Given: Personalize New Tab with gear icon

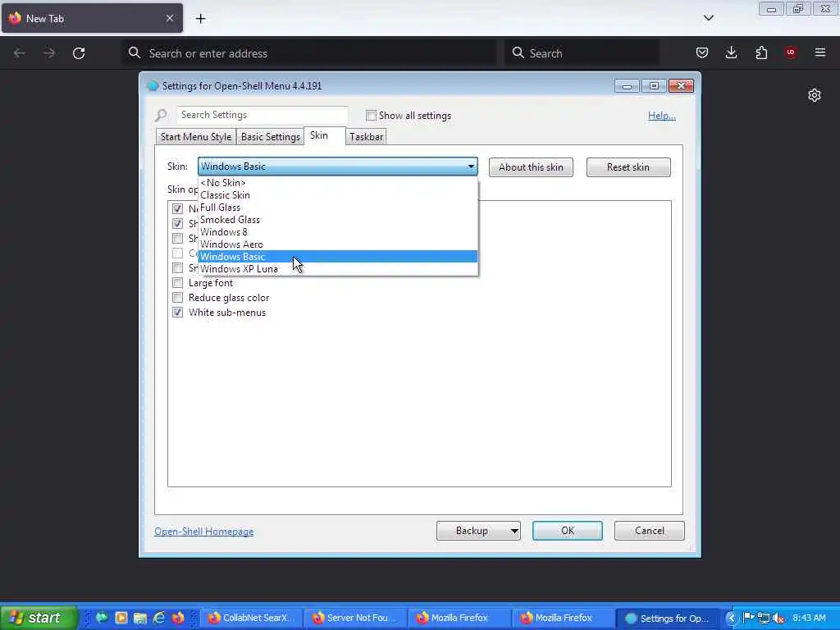Looking at the screenshot, I should click(815, 95).
